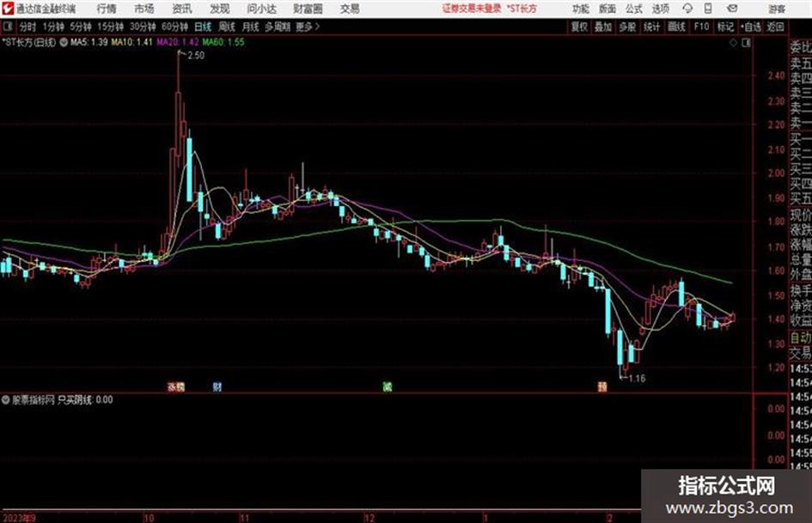Open the 选项 menu
This screenshot has width=812, height=523.
pos(660,9)
